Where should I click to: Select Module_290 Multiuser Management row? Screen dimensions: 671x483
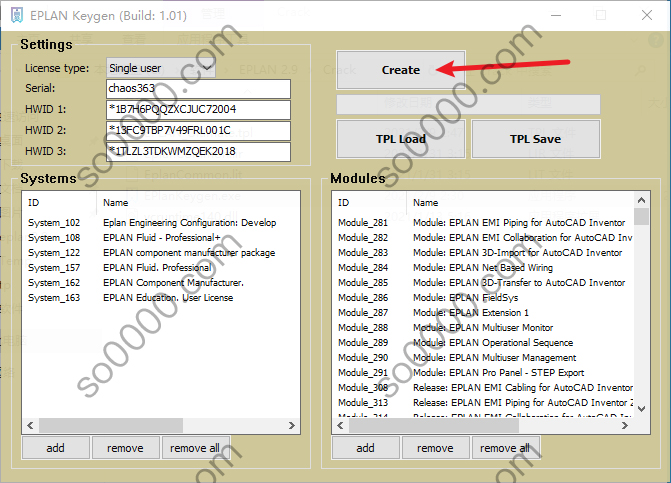point(483,358)
